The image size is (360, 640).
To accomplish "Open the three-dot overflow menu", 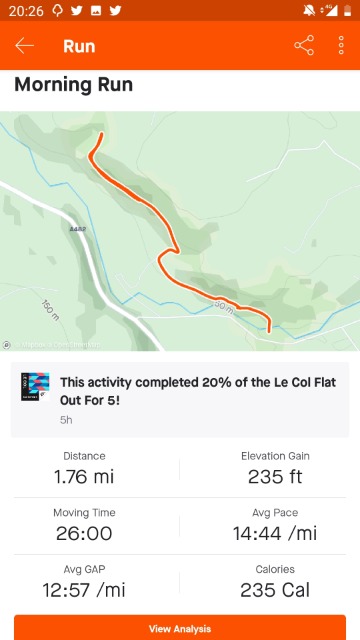I will pyautogui.click(x=341, y=45).
